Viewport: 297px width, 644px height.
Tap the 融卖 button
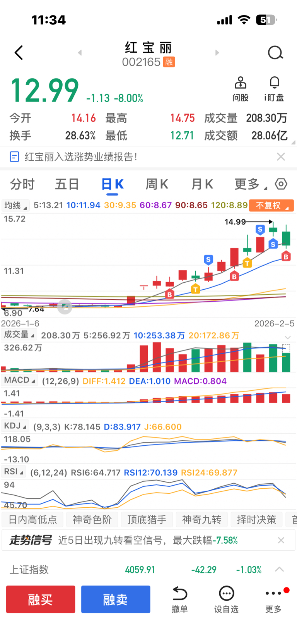point(116,599)
